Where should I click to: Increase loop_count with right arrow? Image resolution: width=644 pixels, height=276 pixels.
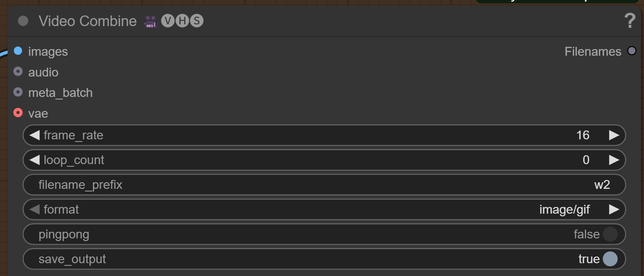(614, 160)
